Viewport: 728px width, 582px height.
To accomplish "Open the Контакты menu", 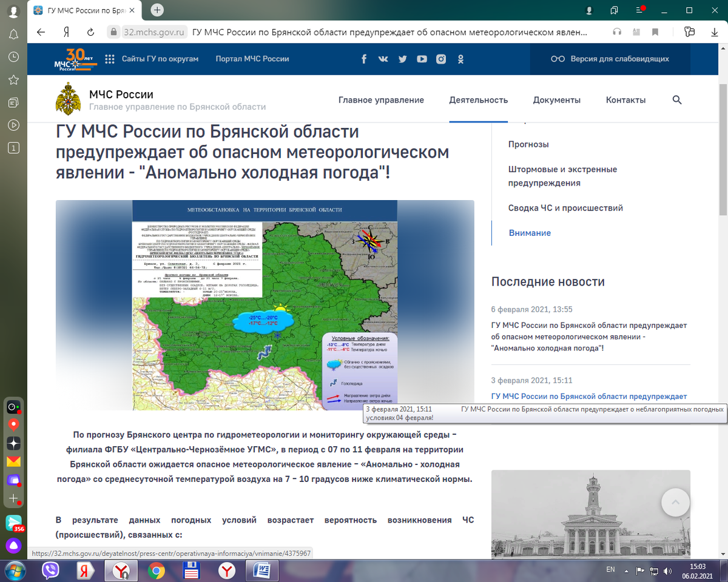I will click(626, 100).
